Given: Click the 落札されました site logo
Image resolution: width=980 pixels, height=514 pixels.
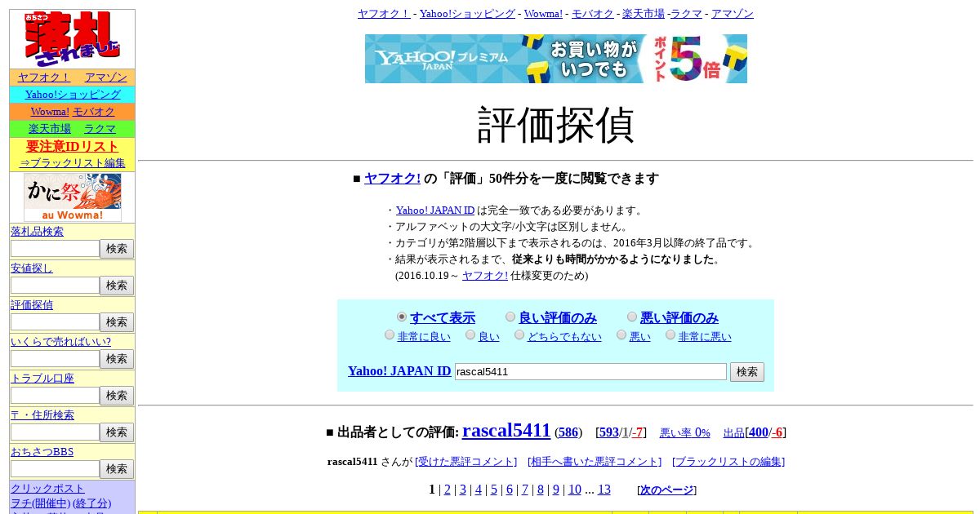Looking at the screenshot, I should point(72,39).
